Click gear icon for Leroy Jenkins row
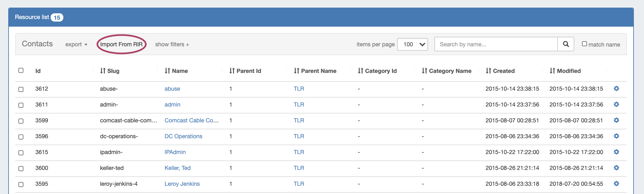 (x=616, y=184)
